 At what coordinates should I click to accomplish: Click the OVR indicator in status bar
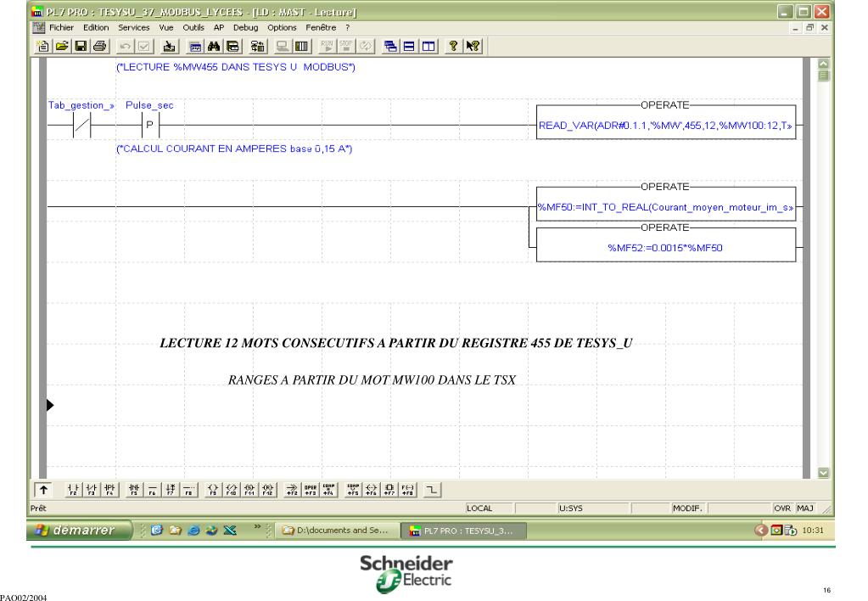click(x=782, y=508)
